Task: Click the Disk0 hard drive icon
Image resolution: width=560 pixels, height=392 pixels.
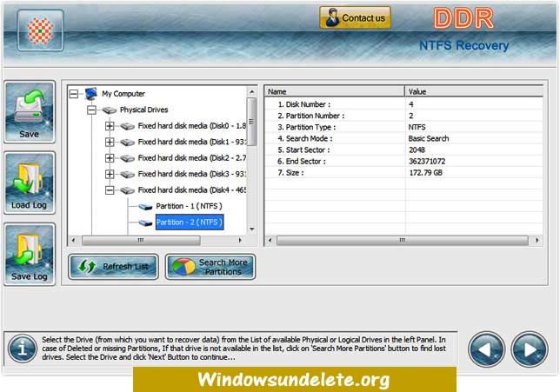Action: coord(127,126)
